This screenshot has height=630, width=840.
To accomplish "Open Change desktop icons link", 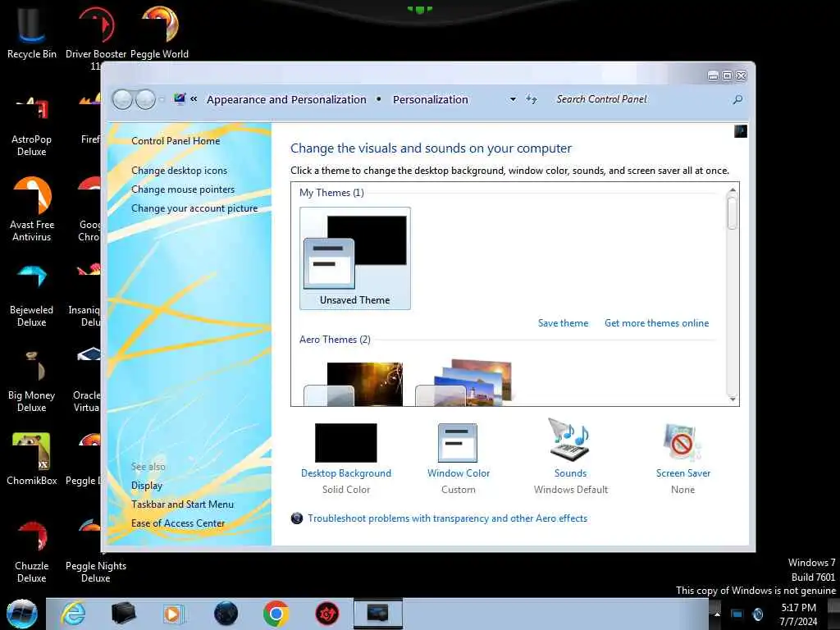I will pos(179,171).
